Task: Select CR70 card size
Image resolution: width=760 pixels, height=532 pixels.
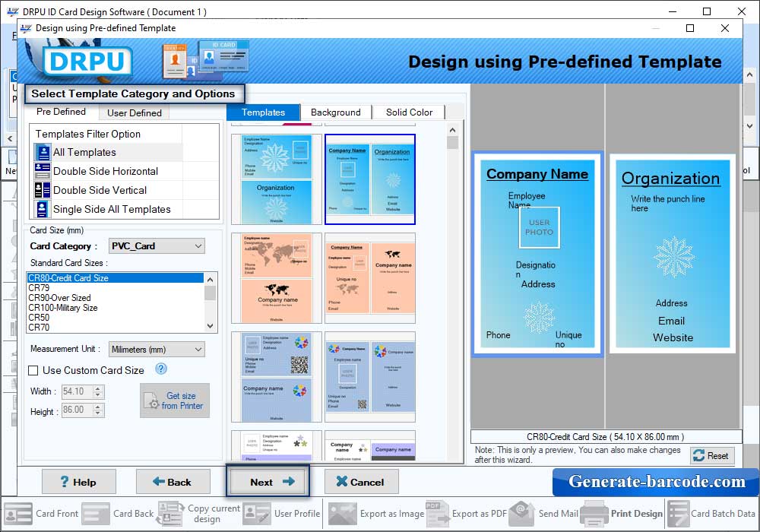Action: pos(116,327)
